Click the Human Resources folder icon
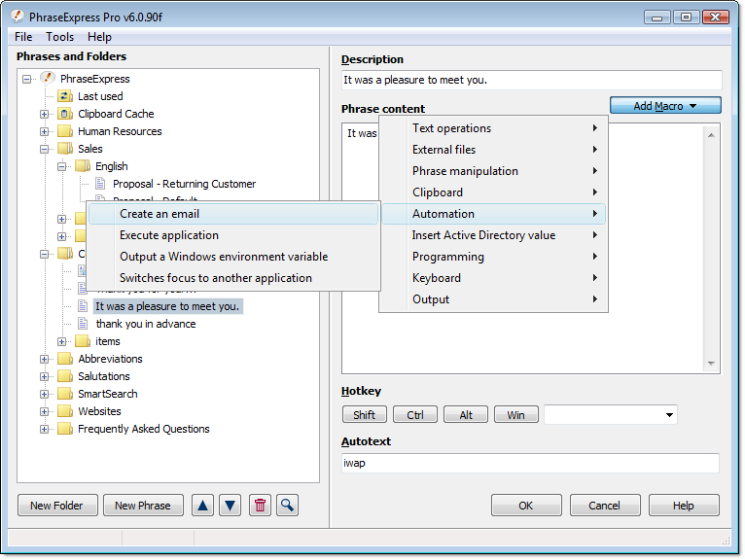745x560 pixels. (x=65, y=131)
